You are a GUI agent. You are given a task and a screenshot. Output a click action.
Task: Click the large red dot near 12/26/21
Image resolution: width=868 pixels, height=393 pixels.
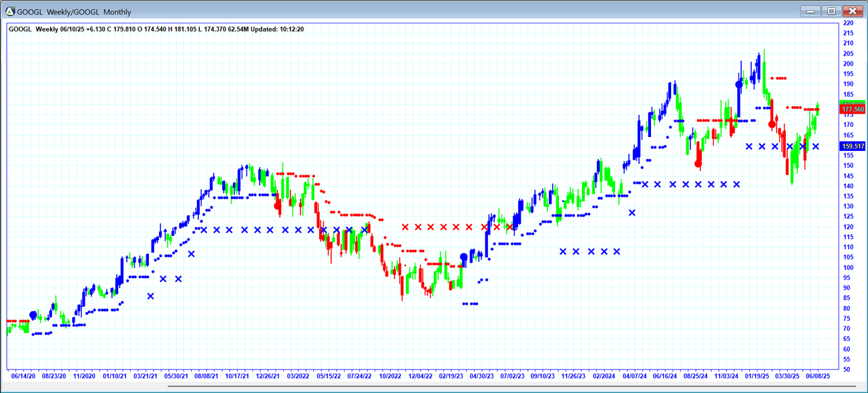point(278,206)
